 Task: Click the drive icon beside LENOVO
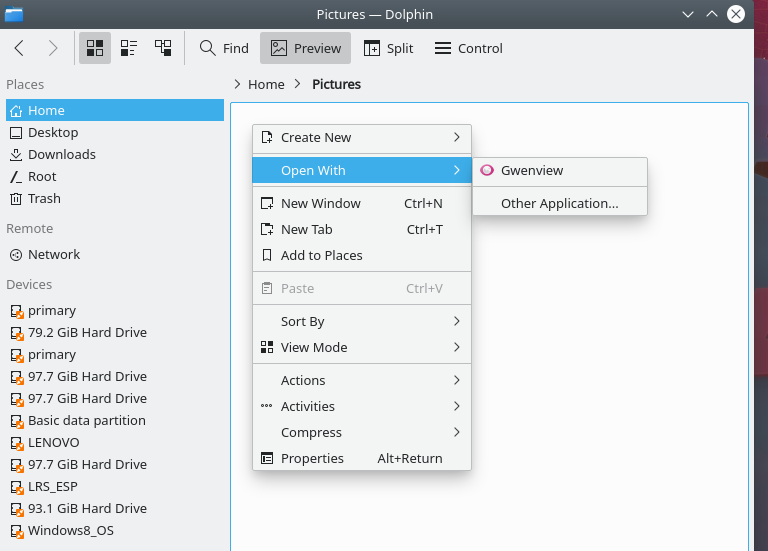coord(17,443)
